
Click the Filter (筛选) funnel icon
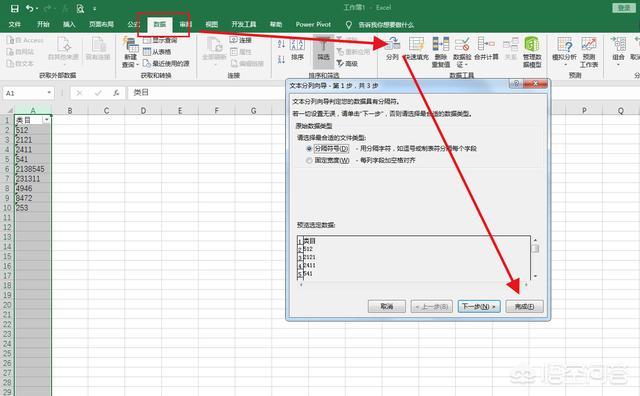click(323, 45)
